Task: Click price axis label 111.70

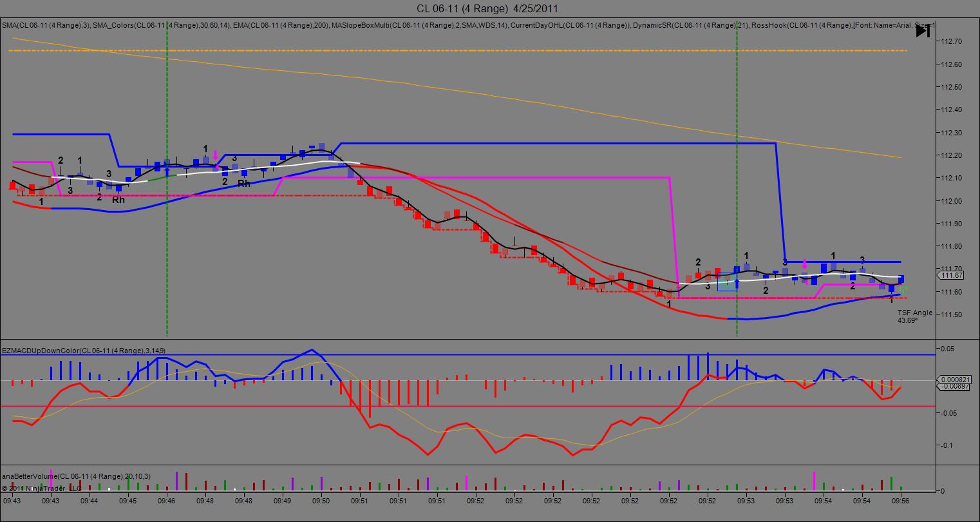Action: pyautogui.click(x=951, y=269)
